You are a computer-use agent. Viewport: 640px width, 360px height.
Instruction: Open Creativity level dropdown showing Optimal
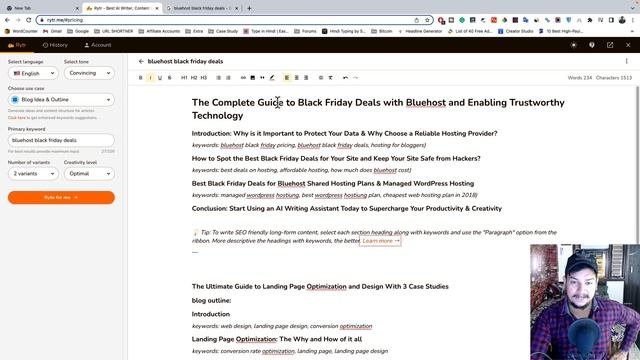coord(89,173)
